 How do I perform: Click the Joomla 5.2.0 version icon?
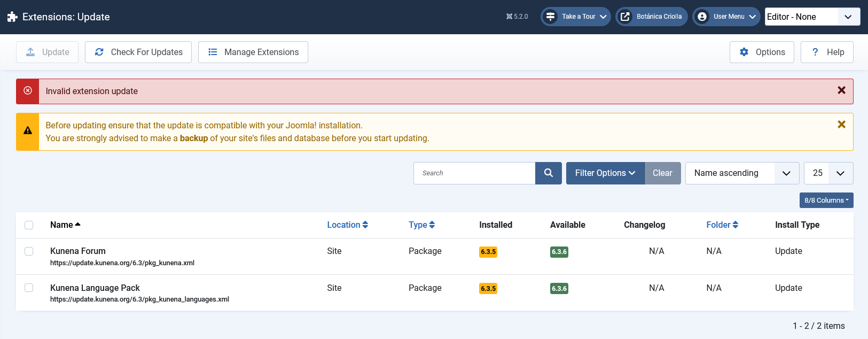click(510, 17)
